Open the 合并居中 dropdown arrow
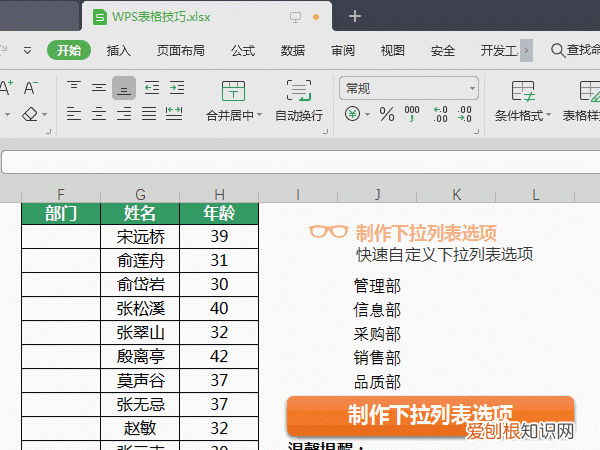Image resolution: width=600 pixels, height=450 pixels. pos(259,115)
